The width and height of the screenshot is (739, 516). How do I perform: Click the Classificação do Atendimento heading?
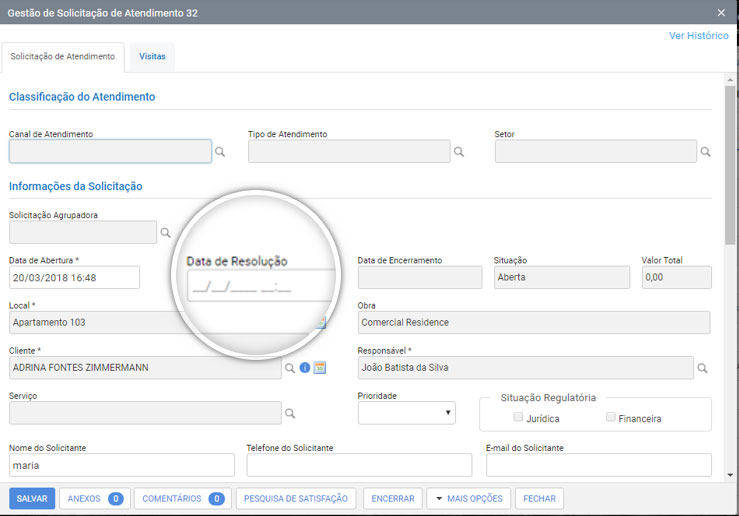coord(82,97)
